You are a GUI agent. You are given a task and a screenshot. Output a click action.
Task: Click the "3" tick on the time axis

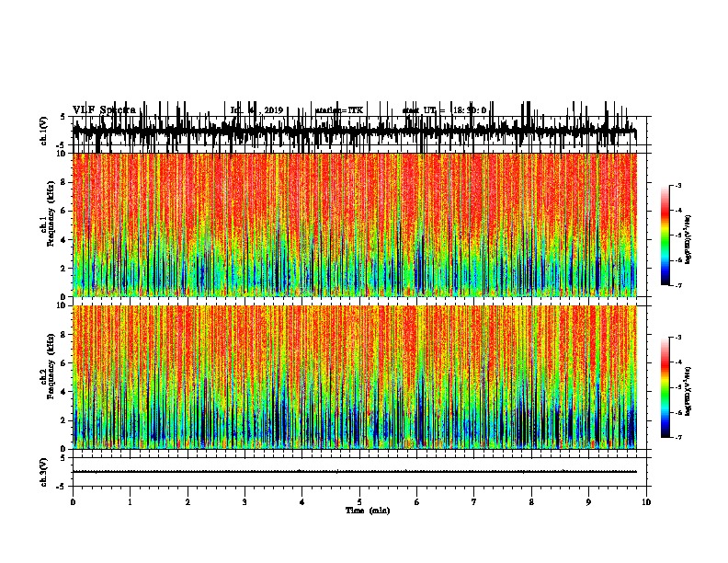[245, 502]
